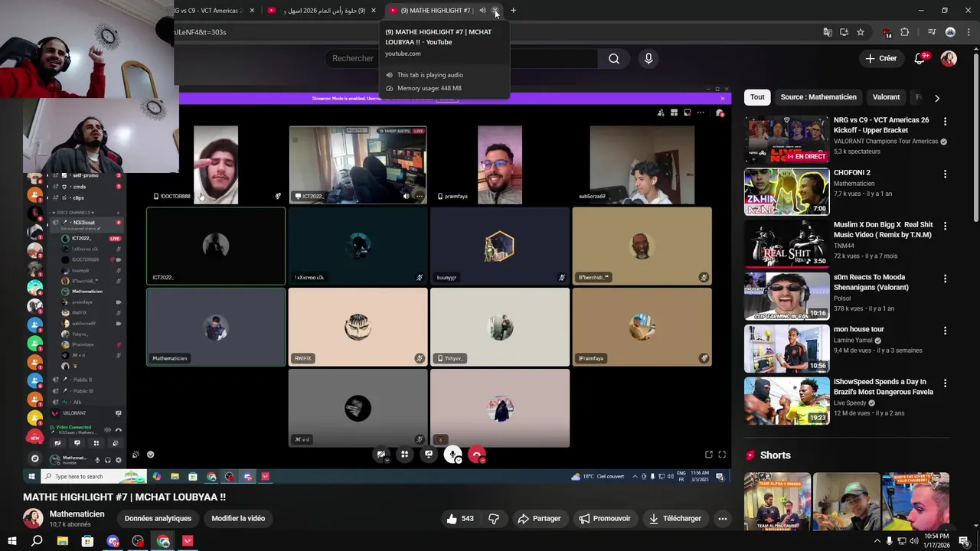Open options for CHOFONI 2 video
Viewport: 980px width, 551px height.
coord(945,174)
